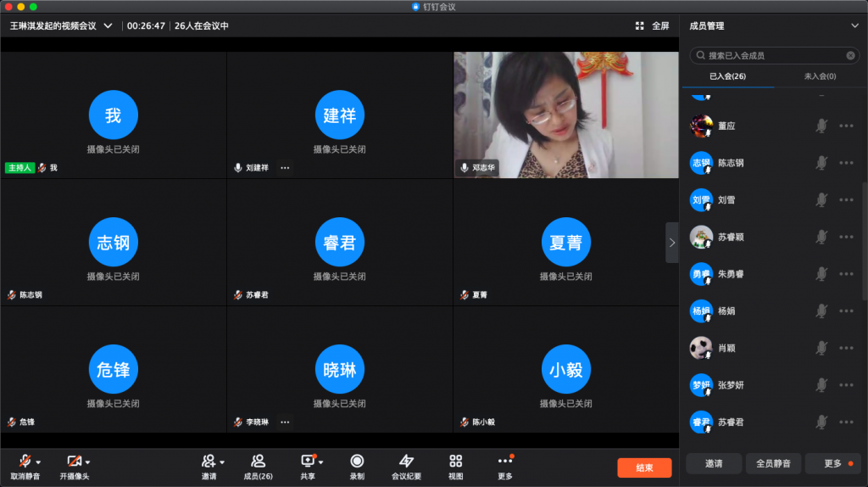Open the 视图 layout view icon
The width and height of the screenshot is (868, 487).
coord(455,462)
